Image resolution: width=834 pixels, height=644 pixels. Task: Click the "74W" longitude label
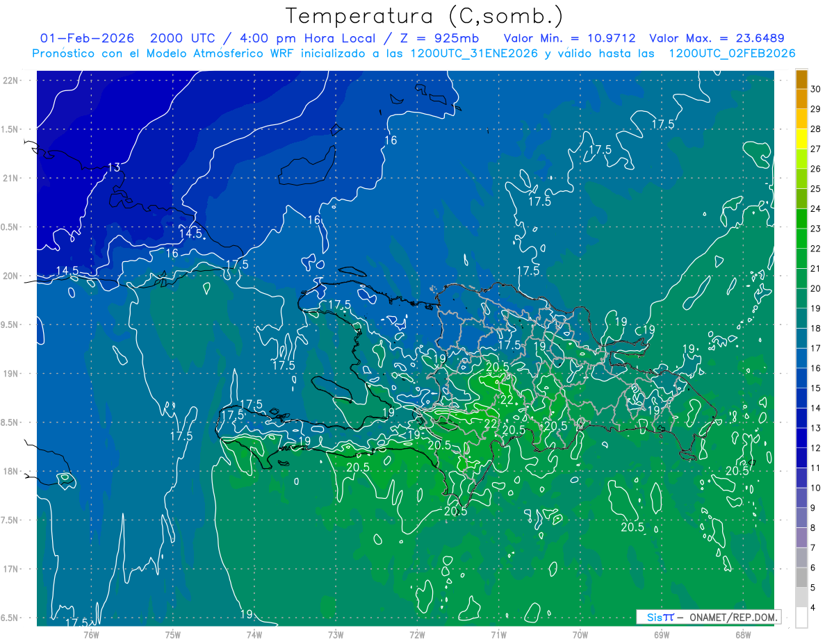(x=254, y=634)
